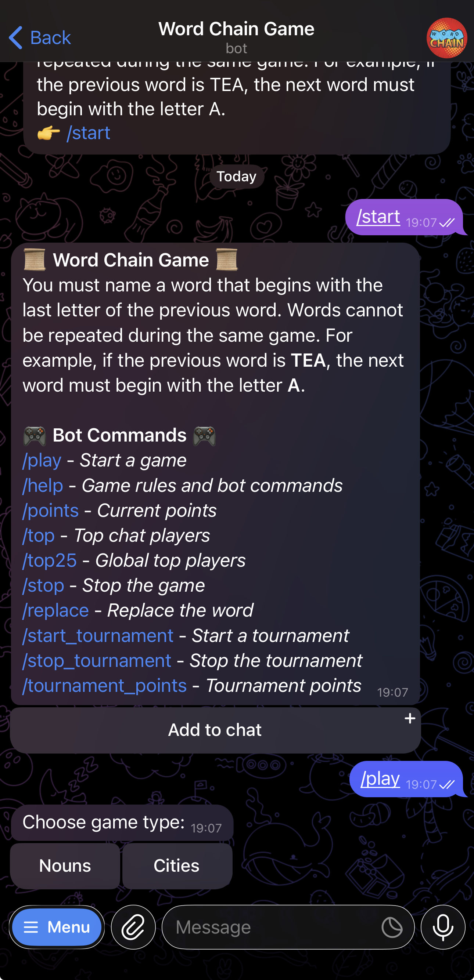Tap the /stop command link
The width and height of the screenshot is (474, 980).
[x=43, y=585]
